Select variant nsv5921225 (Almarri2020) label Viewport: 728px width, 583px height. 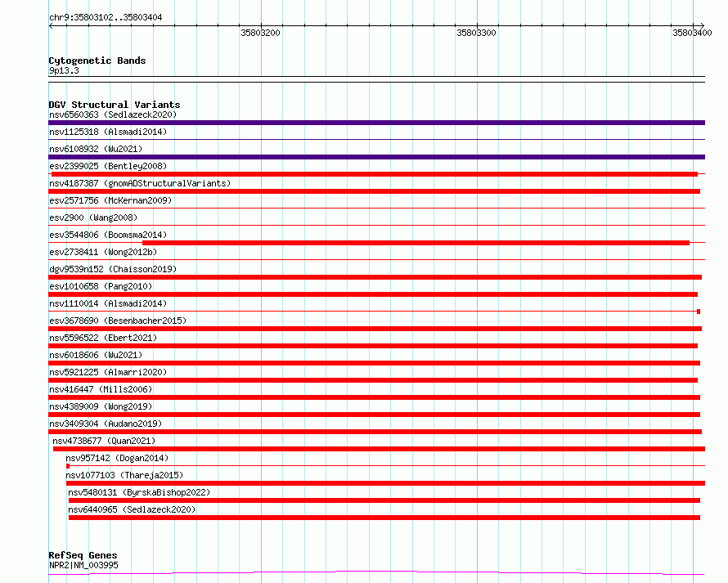click(x=108, y=372)
